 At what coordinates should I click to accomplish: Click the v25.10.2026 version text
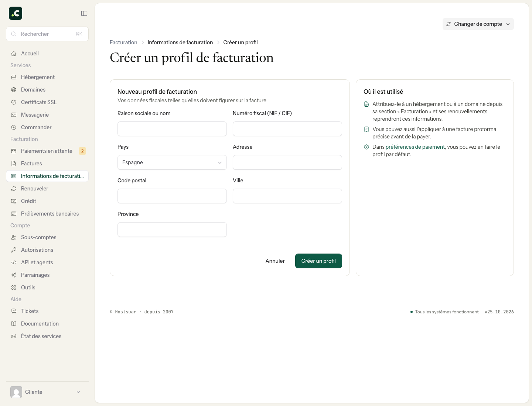pyautogui.click(x=499, y=312)
